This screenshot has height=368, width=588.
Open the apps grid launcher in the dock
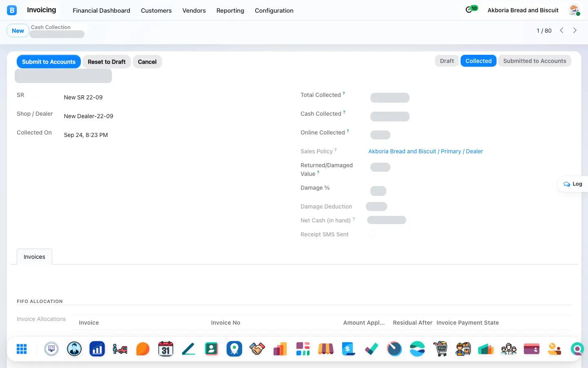pos(22,349)
